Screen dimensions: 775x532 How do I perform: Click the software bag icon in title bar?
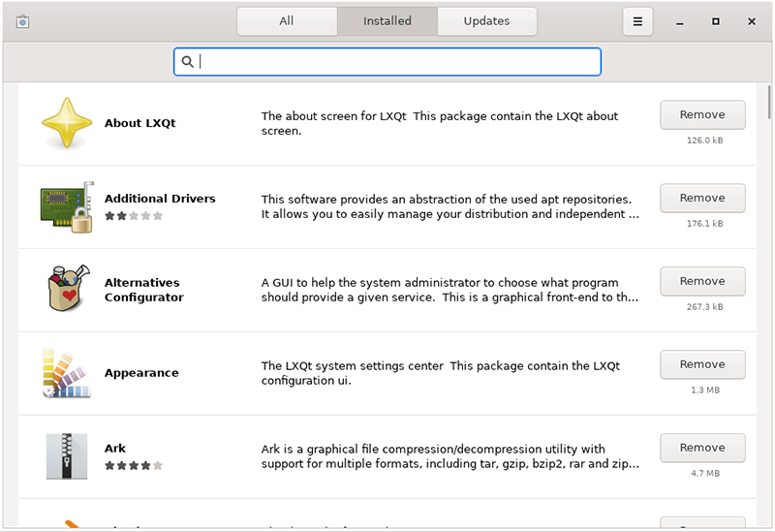point(23,21)
